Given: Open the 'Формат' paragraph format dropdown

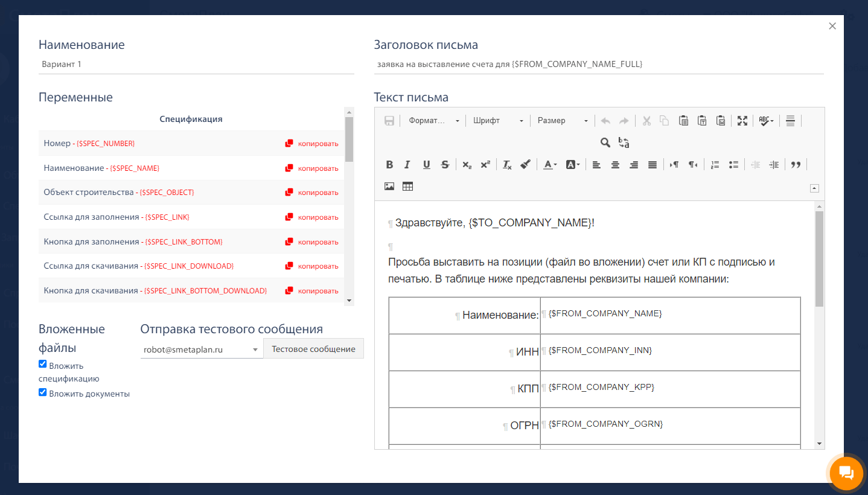Looking at the screenshot, I should coord(433,121).
